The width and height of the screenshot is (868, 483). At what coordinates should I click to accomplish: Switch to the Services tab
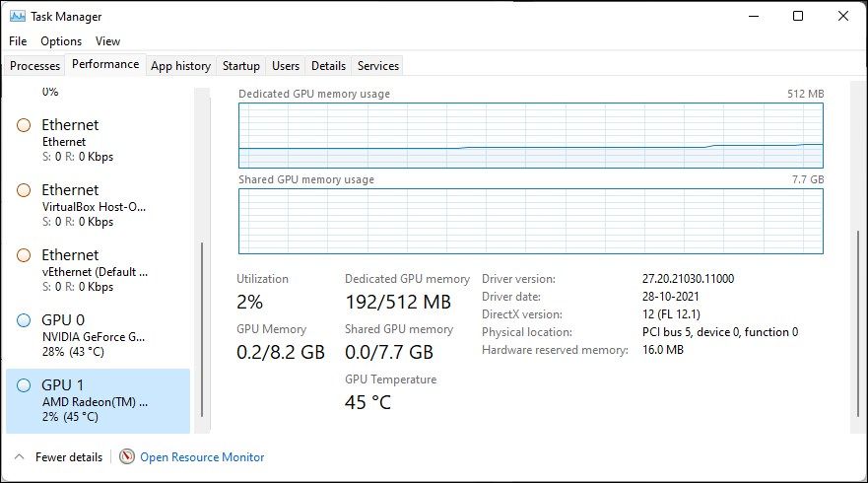coord(378,66)
